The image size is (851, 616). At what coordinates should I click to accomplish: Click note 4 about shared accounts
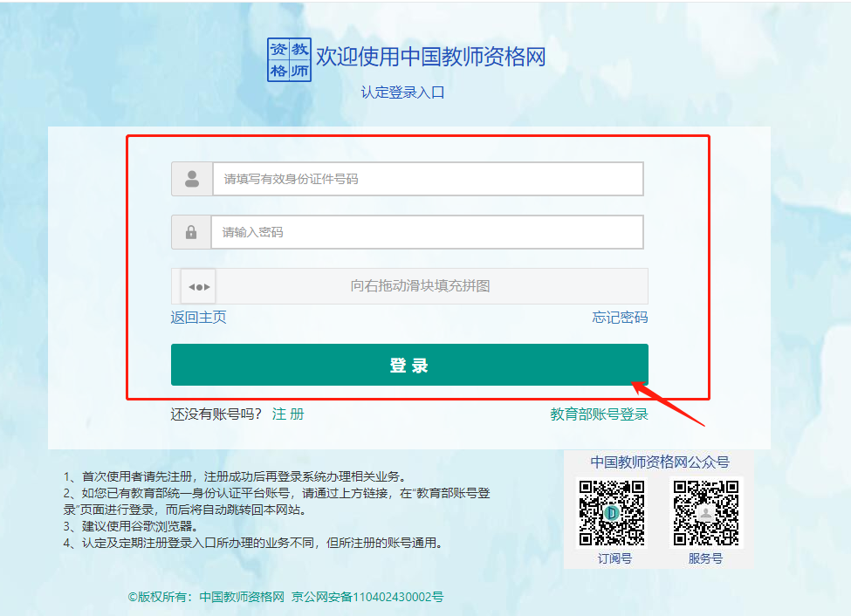click(x=253, y=543)
